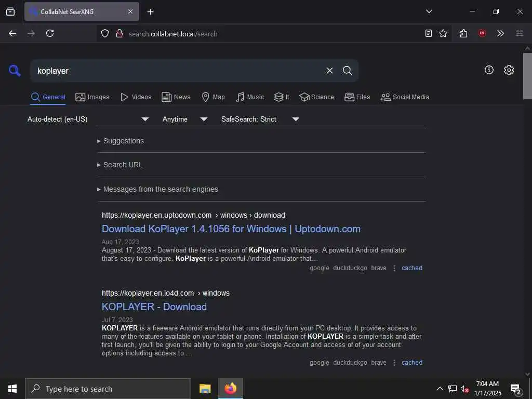Screen dimensions: 532x399
Task: Submit search with magnifier button
Action: (x=347, y=71)
